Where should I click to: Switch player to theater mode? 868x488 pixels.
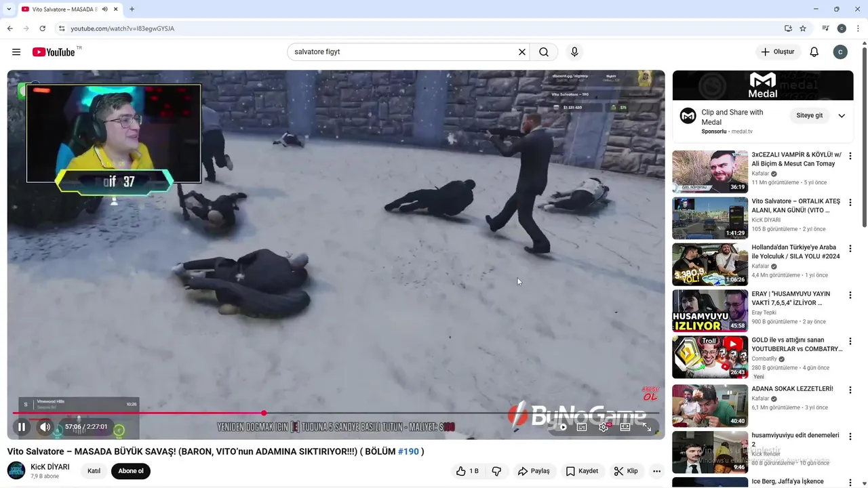[x=625, y=427]
